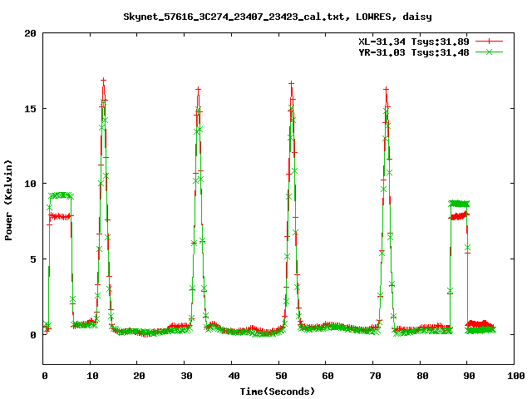The width and height of the screenshot is (532, 399).
Task: Click the red peak marker near 33 seconds
Action: [x=198, y=89]
